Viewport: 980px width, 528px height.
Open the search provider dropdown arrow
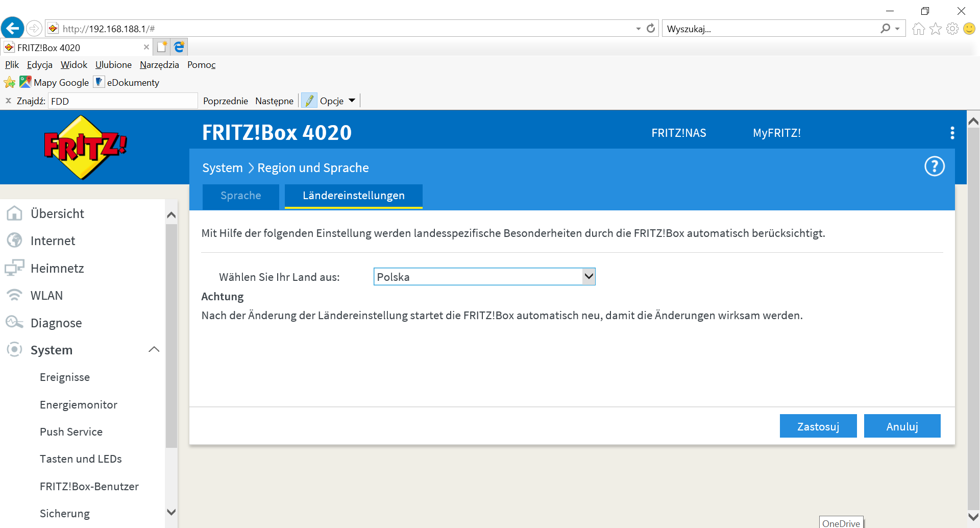coord(897,29)
